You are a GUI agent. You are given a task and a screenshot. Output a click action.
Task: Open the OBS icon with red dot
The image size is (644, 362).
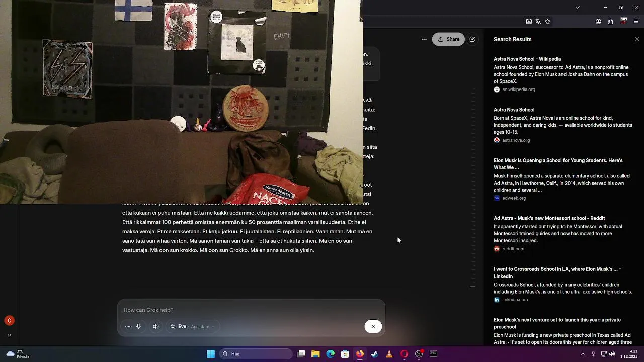[419, 354]
